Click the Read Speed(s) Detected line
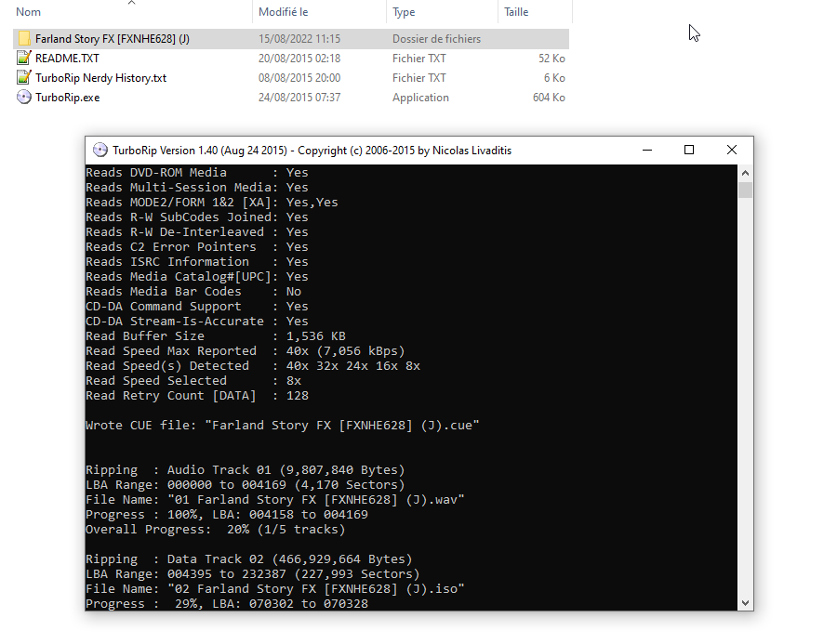The width and height of the screenshot is (837, 644). [x=253, y=366]
